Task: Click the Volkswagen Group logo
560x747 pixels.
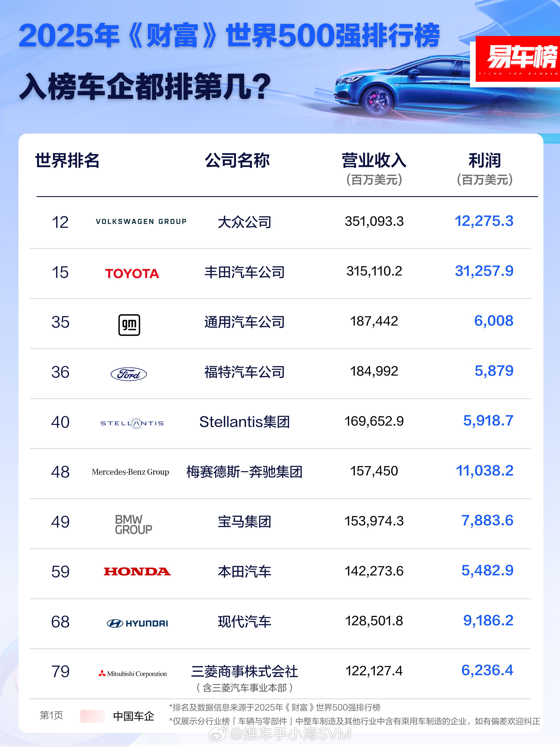Action: pyautogui.click(x=141, y=222)
